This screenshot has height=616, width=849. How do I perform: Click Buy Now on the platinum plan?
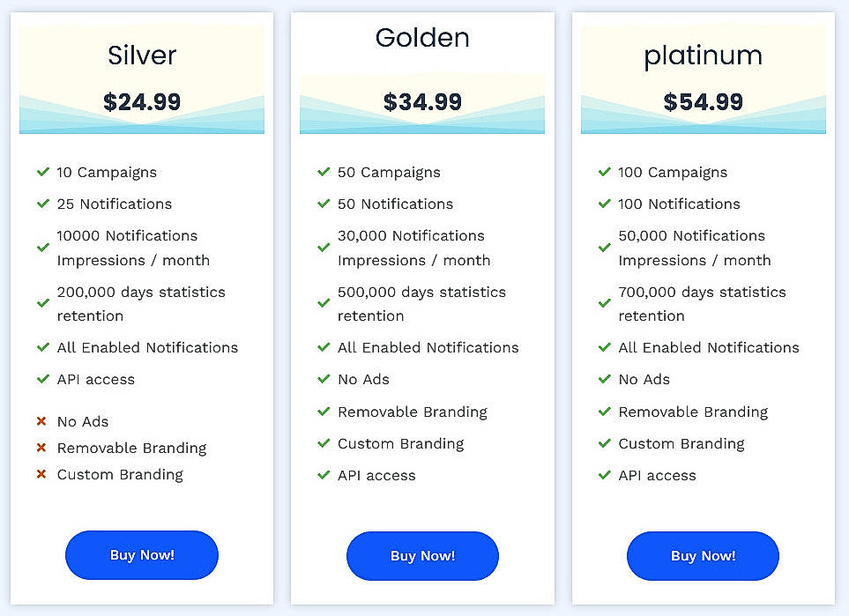click(702, 556)
